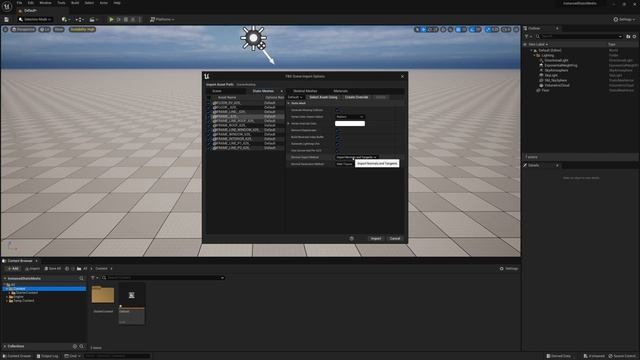The height and width of the screenshot is (360, 640).
Task: Open the Outliner settings gear icon
Action: coord(634,36)
